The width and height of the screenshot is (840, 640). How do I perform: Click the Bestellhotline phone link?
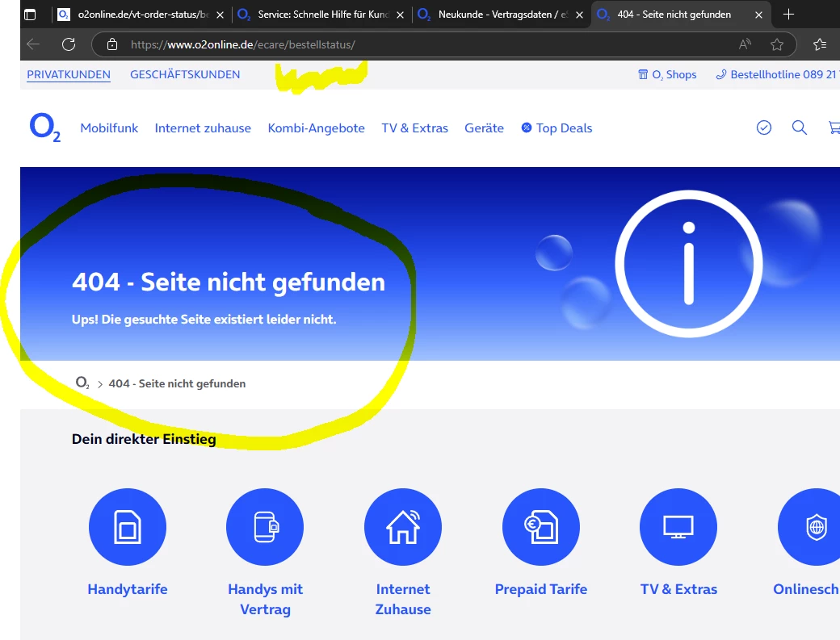(x=778, y=74)
